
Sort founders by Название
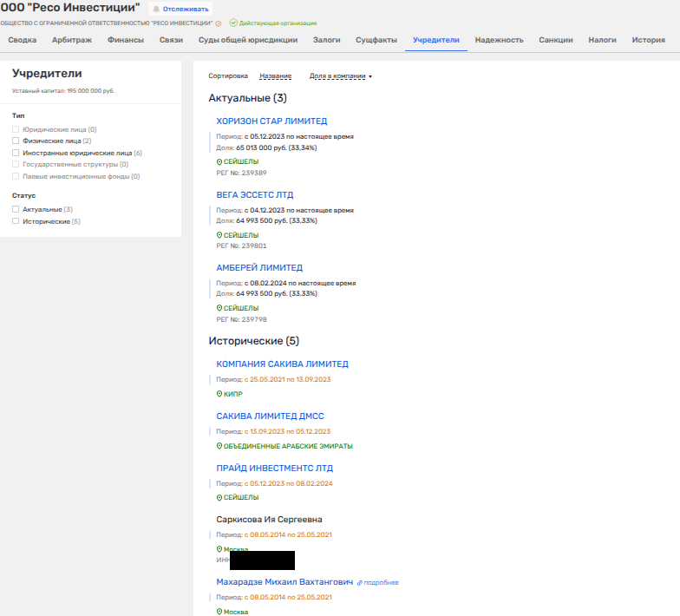[275, 76]
